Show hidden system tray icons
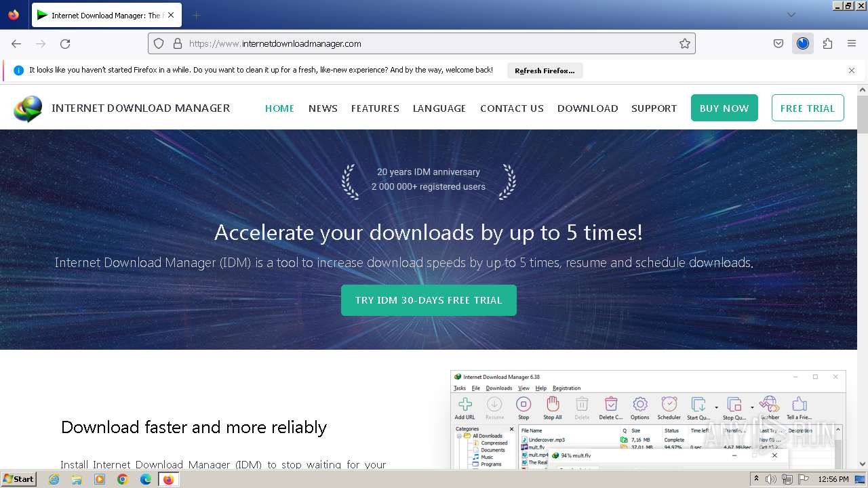Image resolution: width=868 pixels, height=488 pixels. click(756, 479)
